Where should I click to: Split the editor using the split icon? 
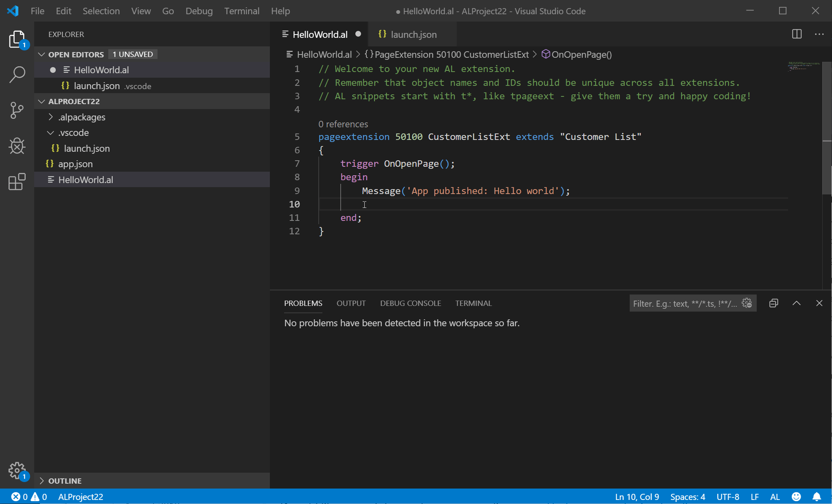point(797,34)
